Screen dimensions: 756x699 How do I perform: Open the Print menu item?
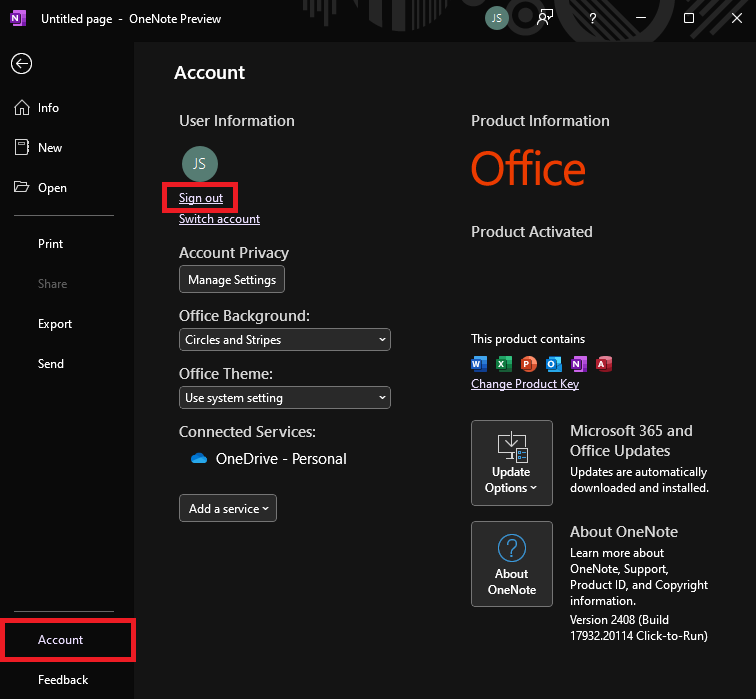[50, 244]
